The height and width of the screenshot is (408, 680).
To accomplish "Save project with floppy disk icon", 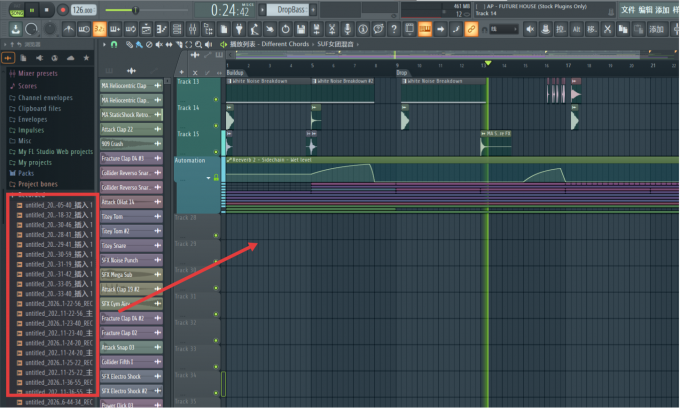I will (301, 29).
